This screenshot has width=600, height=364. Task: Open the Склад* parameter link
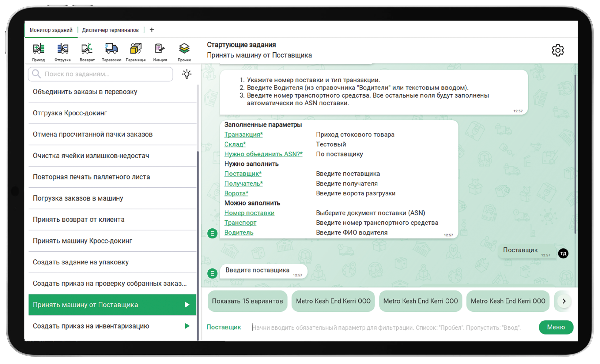click(235, 144)
